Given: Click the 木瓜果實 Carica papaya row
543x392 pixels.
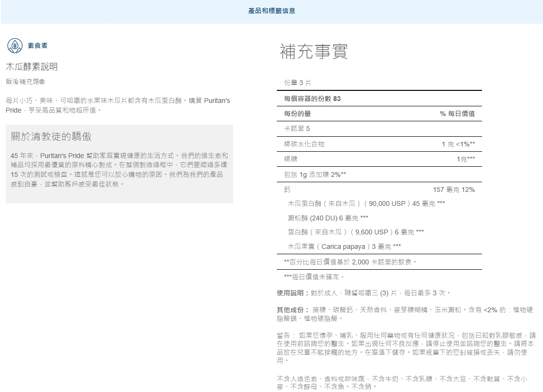Looking at the screenshot, I should click(344, 247).
